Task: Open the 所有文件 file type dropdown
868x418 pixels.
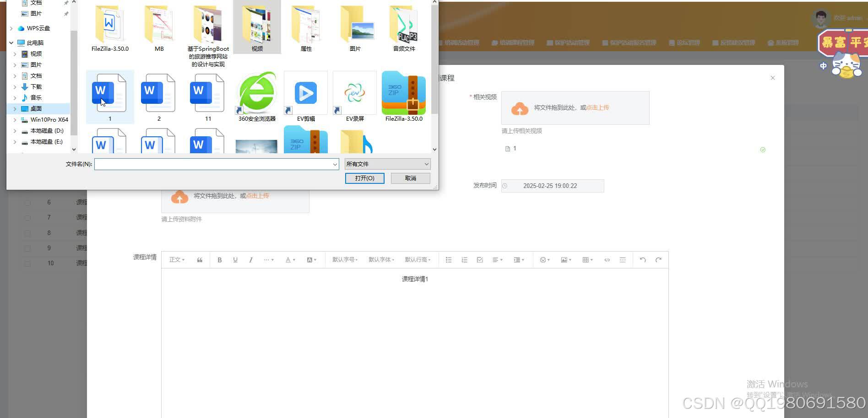Action: pyautogui.click(x=387, y=164)
